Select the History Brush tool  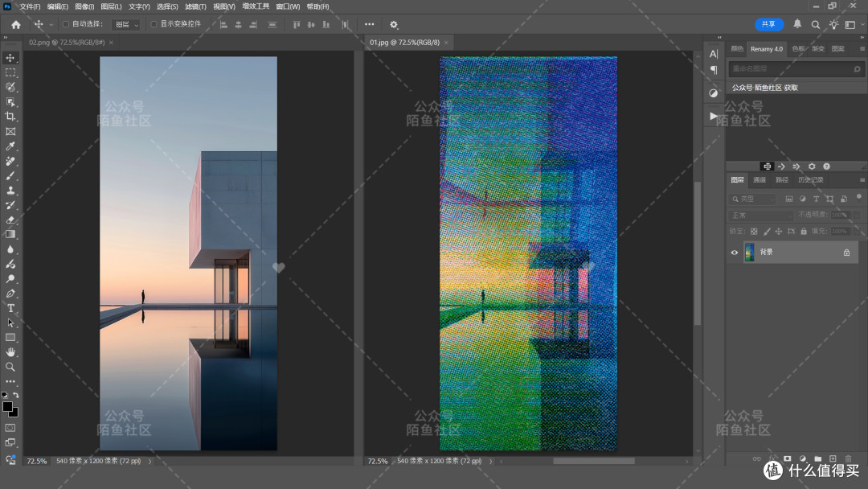click(x=10, y=205)
